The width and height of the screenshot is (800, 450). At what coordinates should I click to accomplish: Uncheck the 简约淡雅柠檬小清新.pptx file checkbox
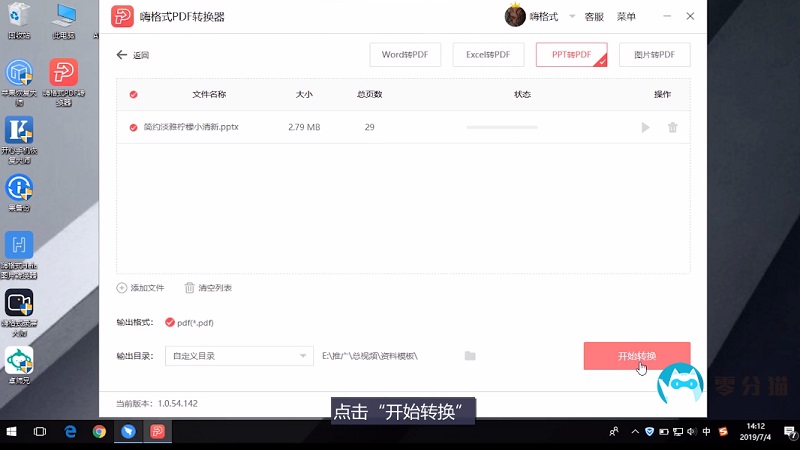(133, 127)
